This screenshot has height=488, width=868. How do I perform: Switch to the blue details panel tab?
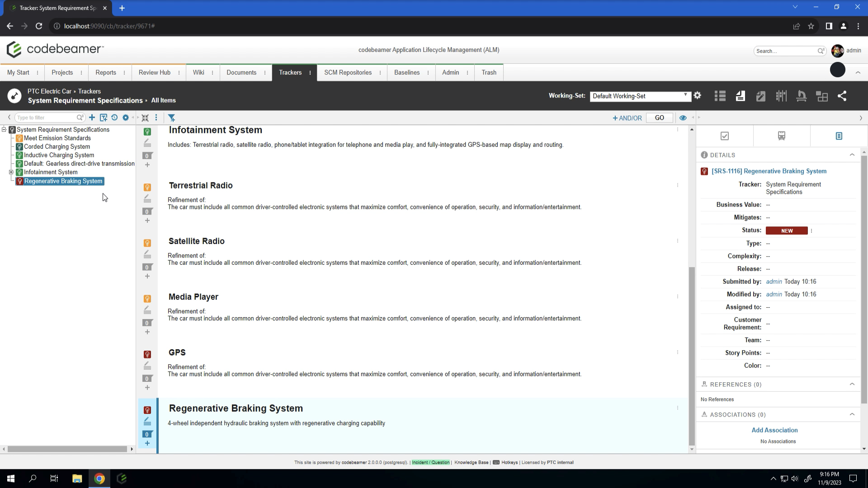(839, 136)
